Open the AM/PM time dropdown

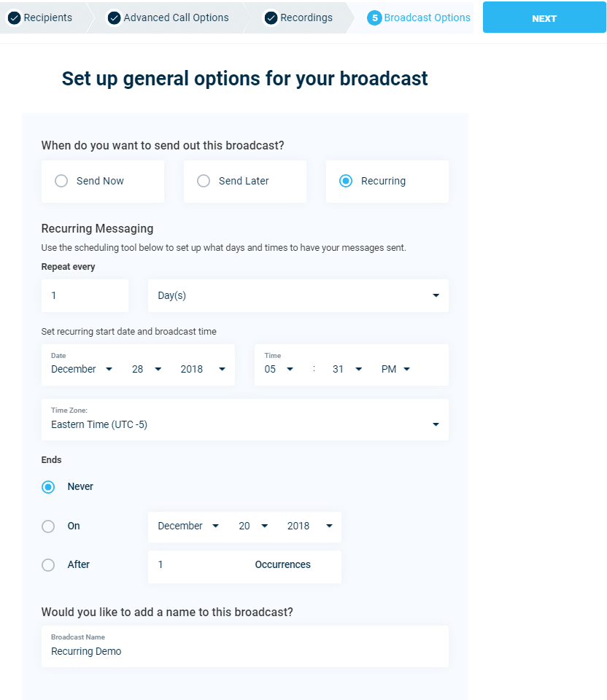point(396,369)
